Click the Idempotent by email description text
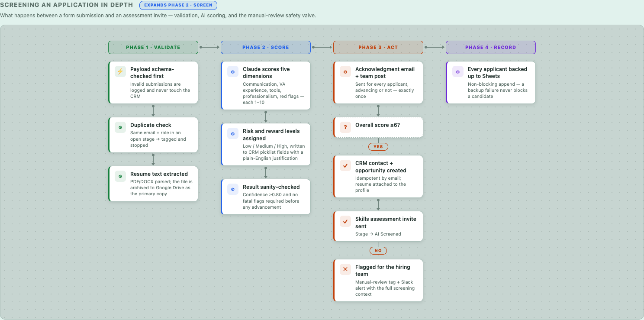This screenshot has height=320, width=644. [381, 184]
